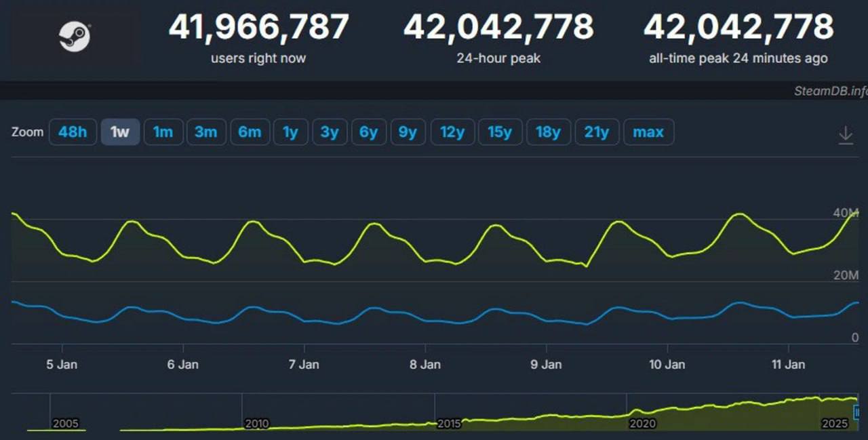Select the 1w zoom range

(120, 132)
